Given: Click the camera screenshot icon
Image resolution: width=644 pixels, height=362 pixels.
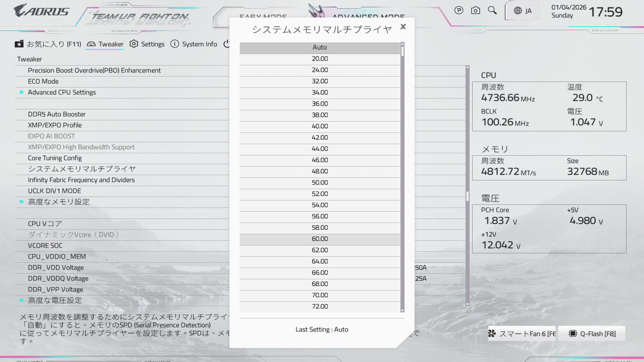Looking at the screenshot, I should click(x=475, y=10).
